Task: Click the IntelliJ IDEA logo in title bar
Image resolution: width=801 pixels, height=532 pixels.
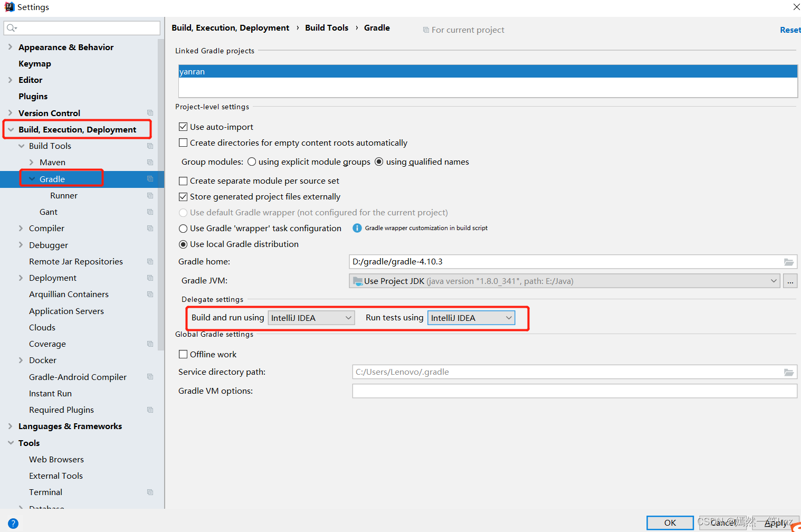Action: click(9, 7)
